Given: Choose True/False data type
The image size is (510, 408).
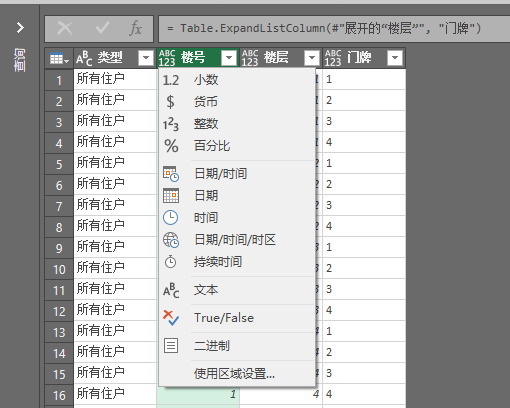Looking at the screenshot, I should click(x=237, y=318).
